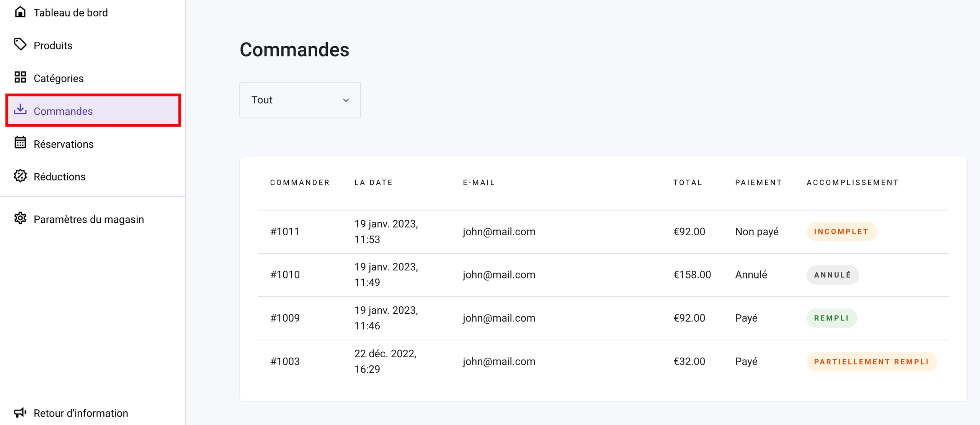Image resolution: width=980 pixels, height=425 pixels.
Task: Click the Tableau de bord home icon
Action: [20, 12]
